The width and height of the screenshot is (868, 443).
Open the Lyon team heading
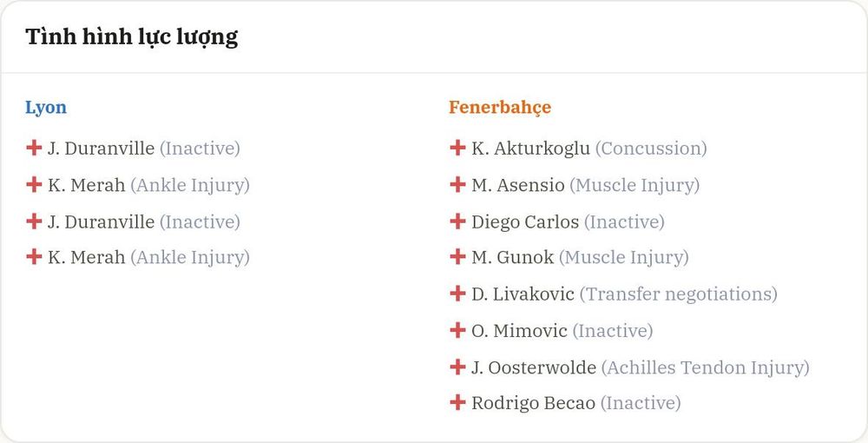(x=46, y=107)
